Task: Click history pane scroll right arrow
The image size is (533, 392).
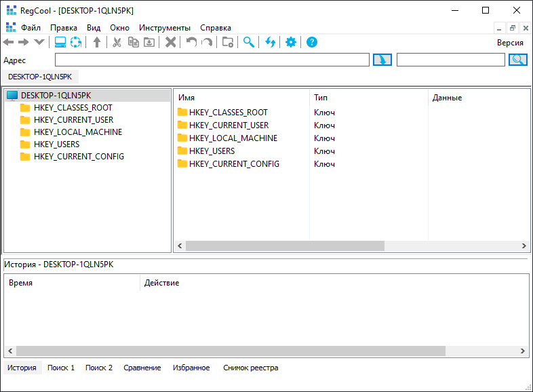Action: click(x=522, y=351)
